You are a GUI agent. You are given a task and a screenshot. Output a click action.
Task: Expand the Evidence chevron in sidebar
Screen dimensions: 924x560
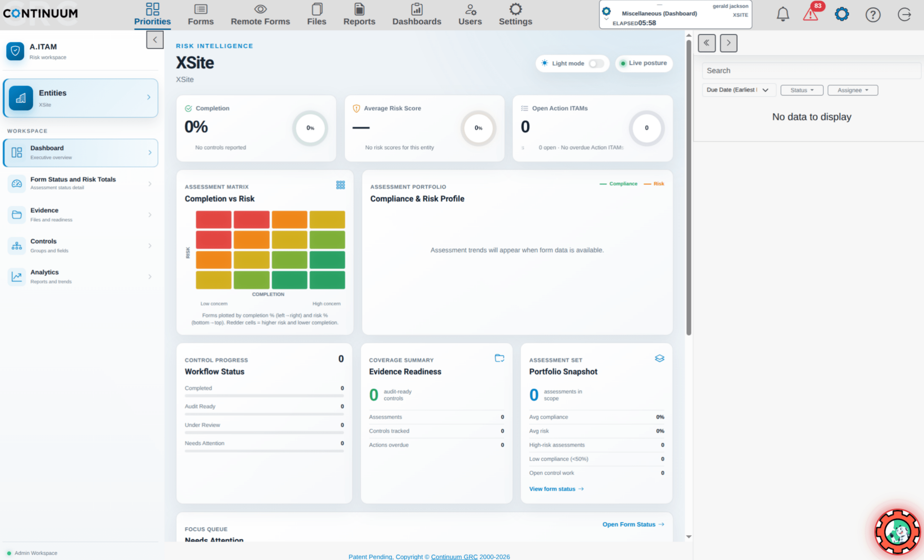150,215
